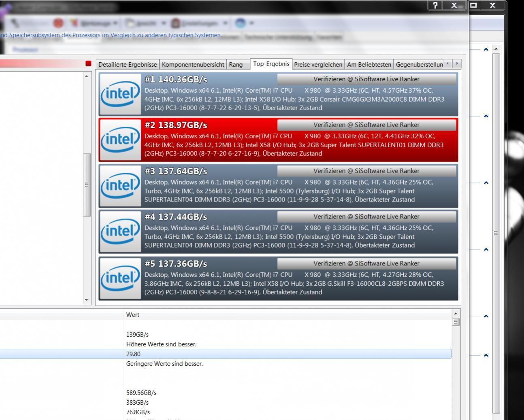524x420 pixels.
Task: Click the text Höhere Werte sind besser
Action: [161, 344]
